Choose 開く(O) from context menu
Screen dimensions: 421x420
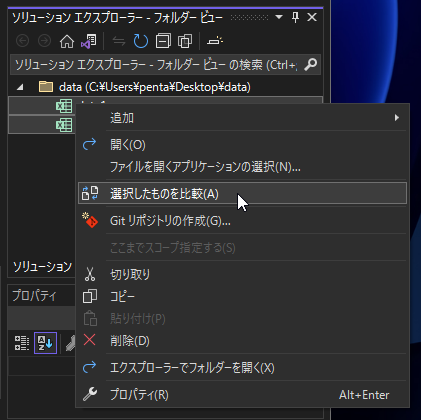click(242, 145)
